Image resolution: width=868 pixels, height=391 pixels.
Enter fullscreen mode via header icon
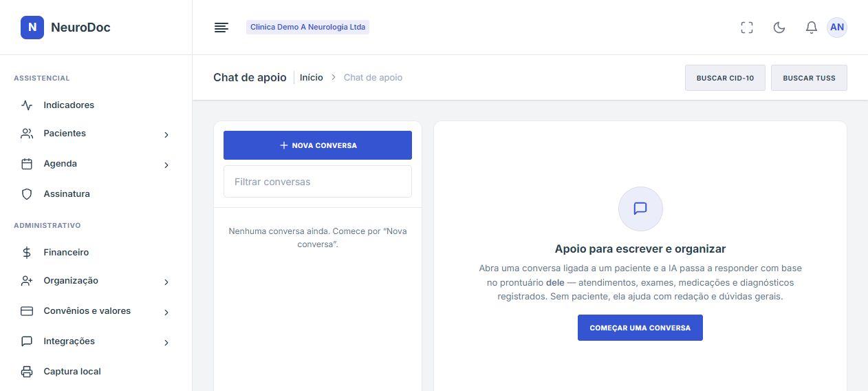coord(747,28)
